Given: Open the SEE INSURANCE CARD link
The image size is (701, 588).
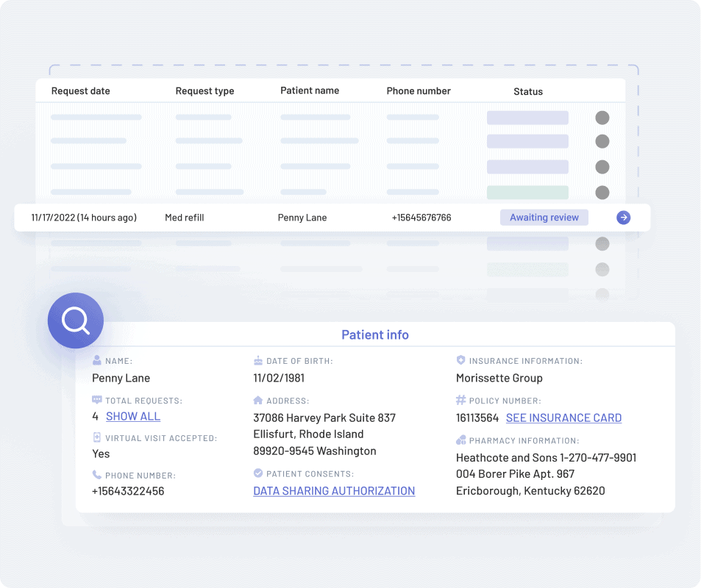Looking at the screenshot, I should pos(563,417).
